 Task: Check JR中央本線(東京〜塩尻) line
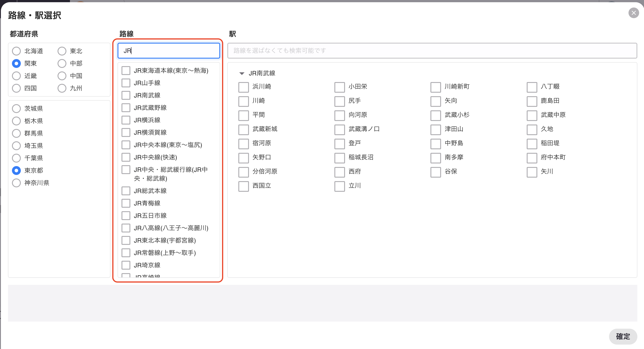click(x=126, y=145)
